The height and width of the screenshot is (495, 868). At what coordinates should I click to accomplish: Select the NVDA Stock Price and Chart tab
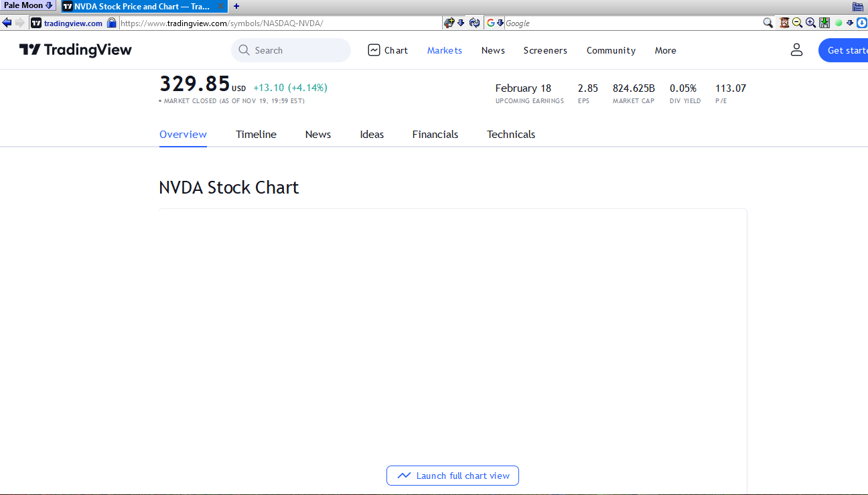point(143,6)
